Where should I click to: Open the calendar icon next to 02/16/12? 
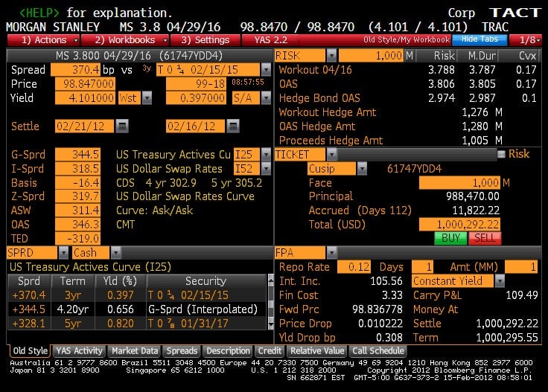coord(233,126)
